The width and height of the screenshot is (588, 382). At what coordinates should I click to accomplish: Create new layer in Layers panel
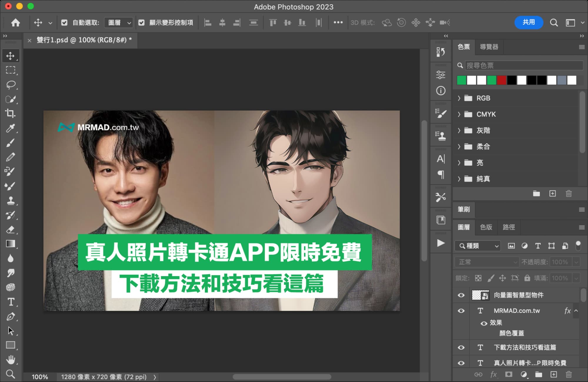(554, 374)
